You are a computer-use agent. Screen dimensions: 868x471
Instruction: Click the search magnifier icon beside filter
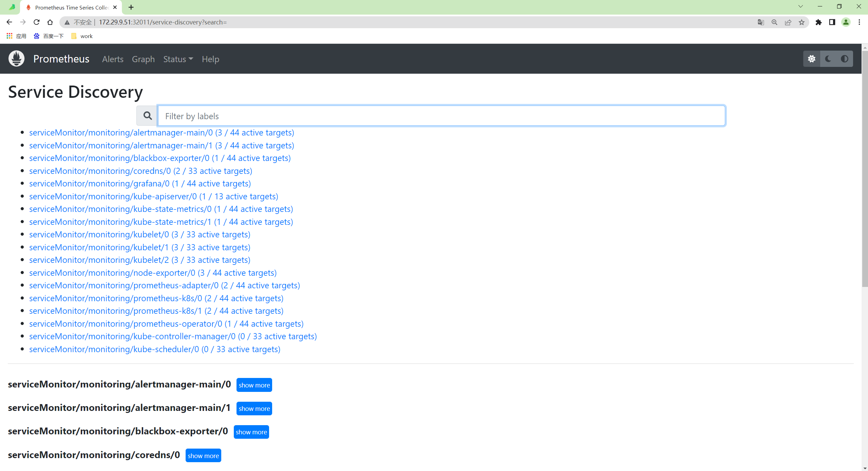click(147, 116)
